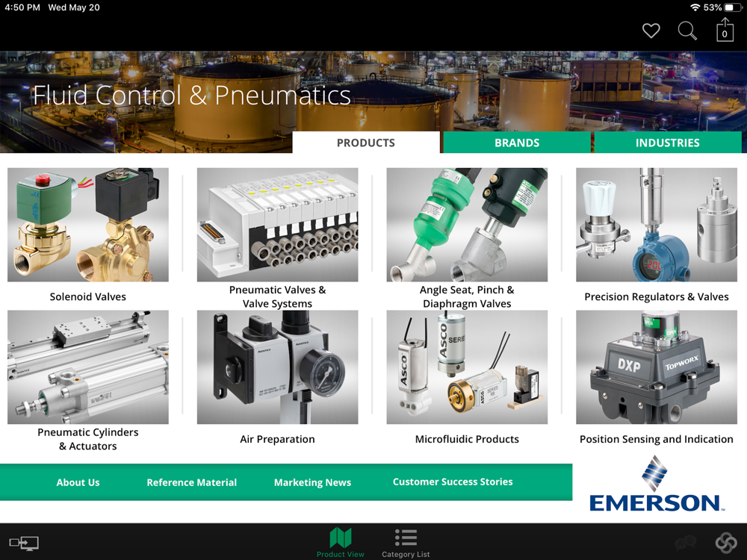
Task: Switch to the BRANDS tab
Action: [517, 143]
